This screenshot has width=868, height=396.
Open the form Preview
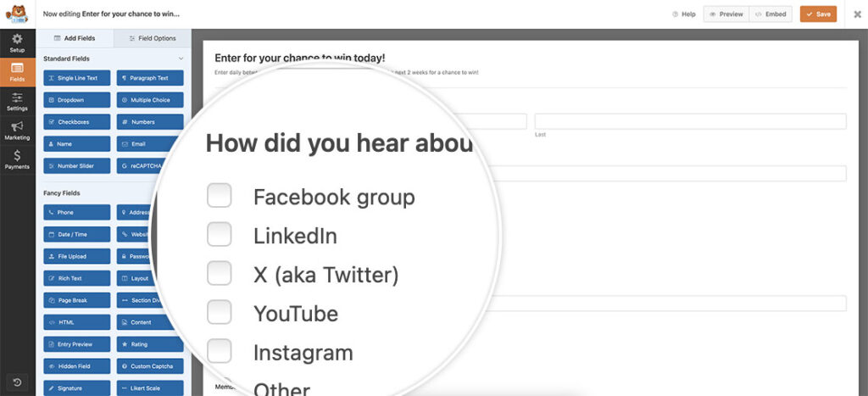pyautogui.click(x=726, y=14)
